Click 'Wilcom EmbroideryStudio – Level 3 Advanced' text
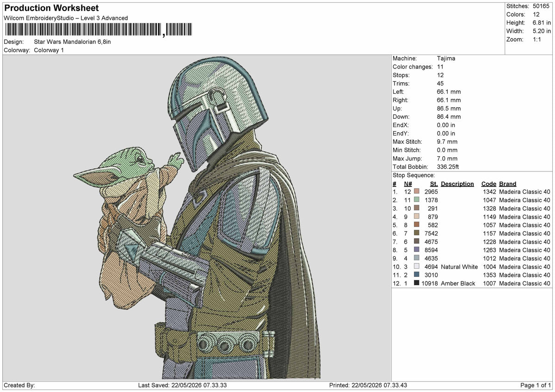The image size is (555, 392). [x=66, y=18]
